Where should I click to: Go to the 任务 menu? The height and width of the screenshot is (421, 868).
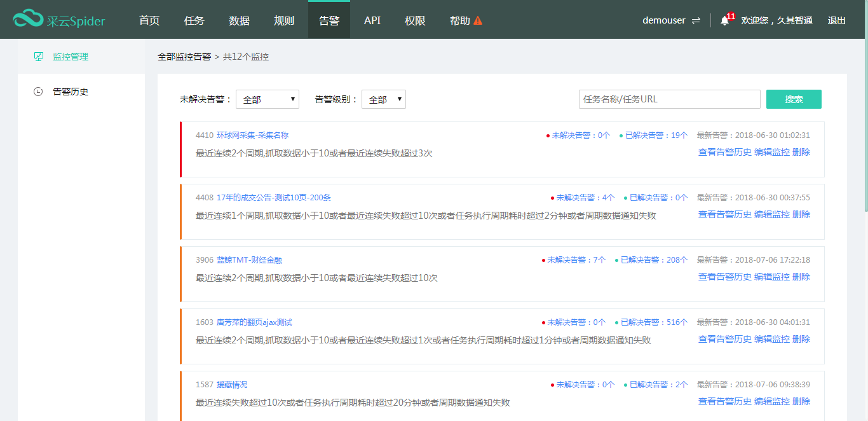pyautogui.click(x=194, y=20)
